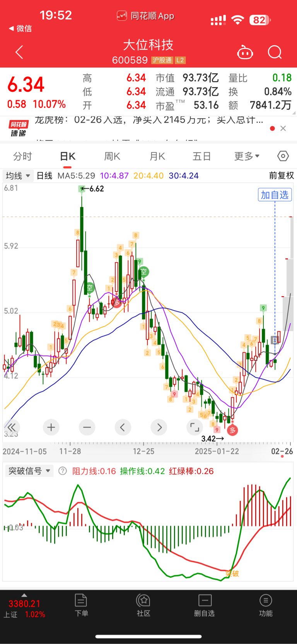
Task: Zoom out chart with minus button
Action: [x=87, y=427]
